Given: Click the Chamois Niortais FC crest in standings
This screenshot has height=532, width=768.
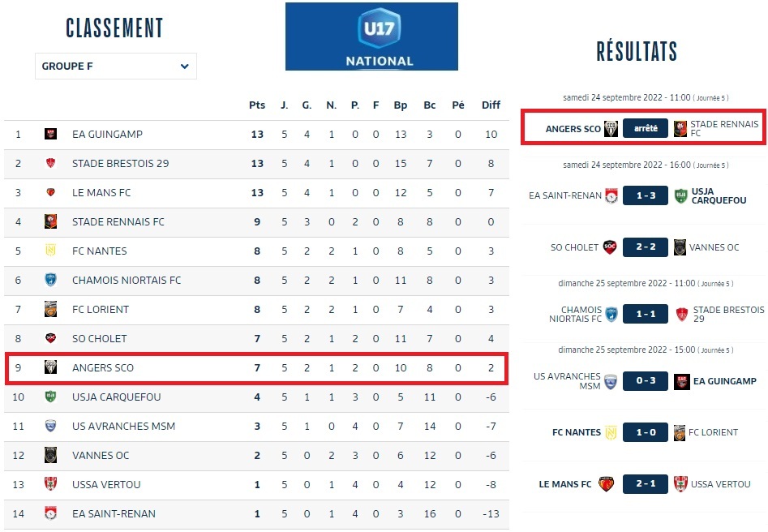Looking at the screenshot, I should (x=50, y=281).
